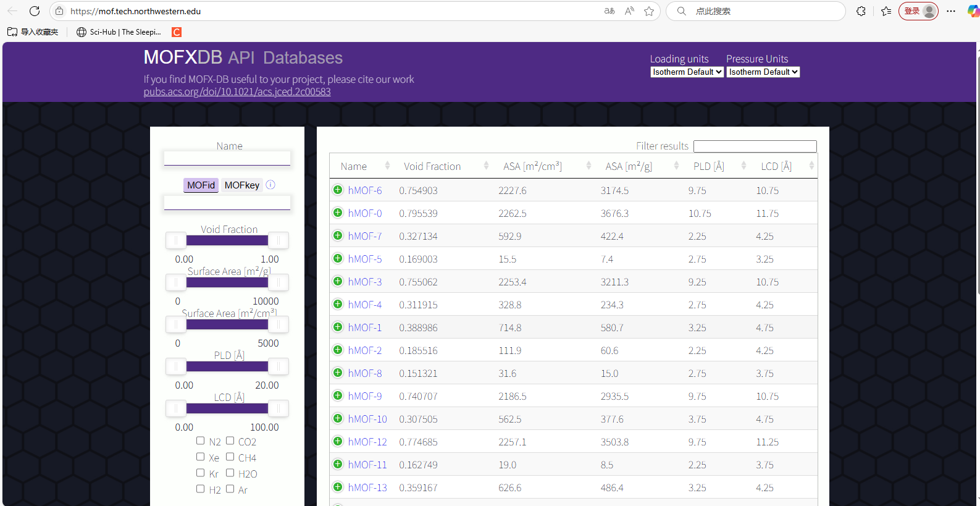Expand the hMOF-7 row plus icon
980x506 pixels.
pos(338,235)
